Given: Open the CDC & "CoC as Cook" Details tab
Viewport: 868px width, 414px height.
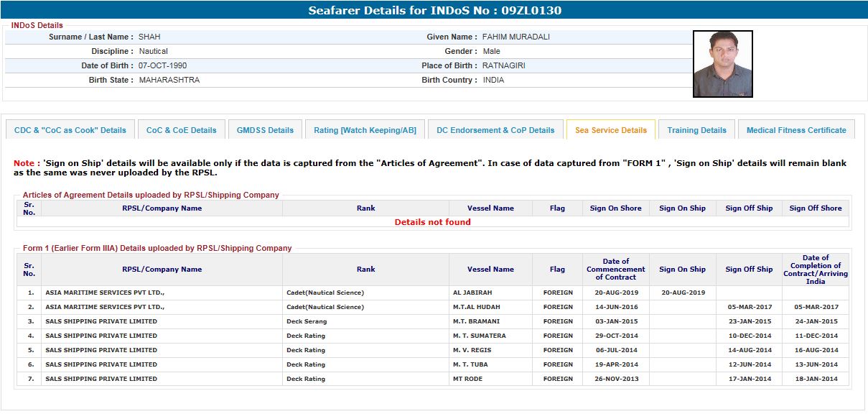Looking at the screenshot, I should click(x=70, y=130).
